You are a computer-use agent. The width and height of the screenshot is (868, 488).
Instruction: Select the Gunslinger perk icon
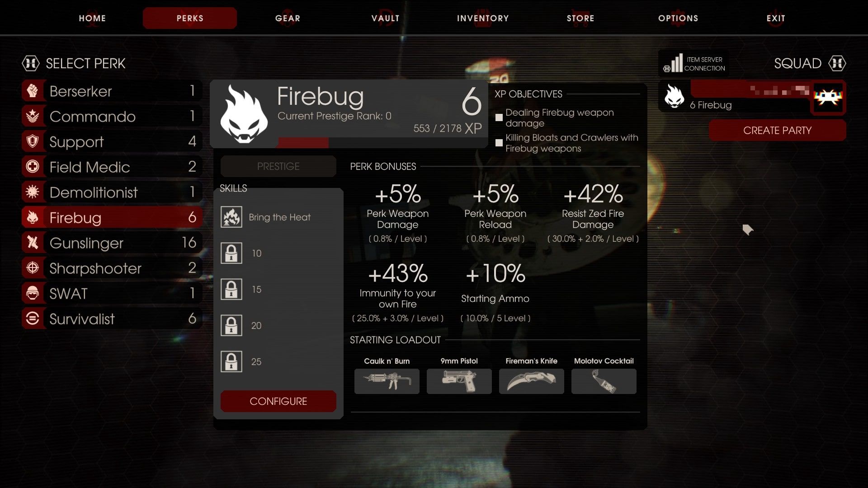[x=32, y=243]
